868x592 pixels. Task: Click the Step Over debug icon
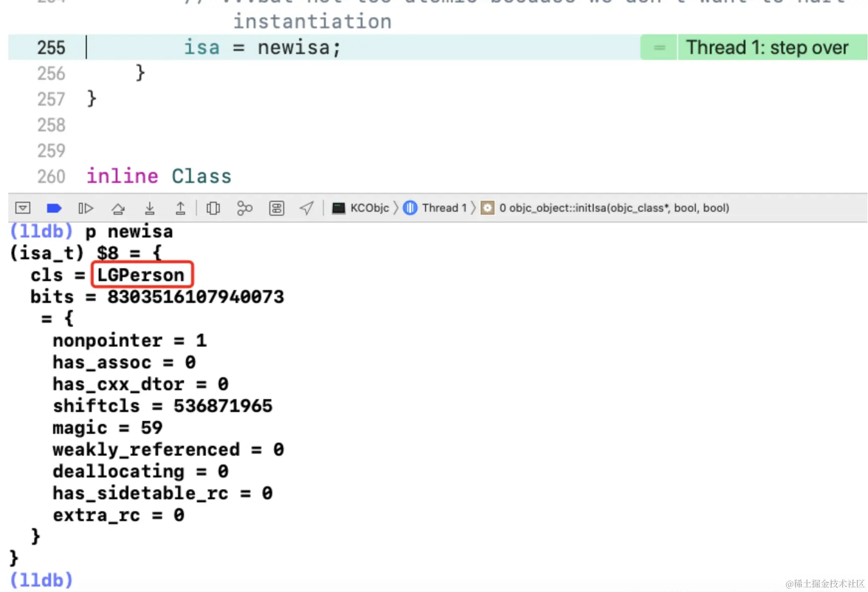(118, 208)
